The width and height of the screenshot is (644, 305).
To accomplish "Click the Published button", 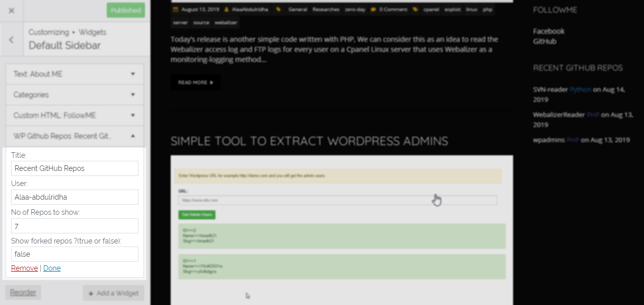I will [x=126, y=11].
